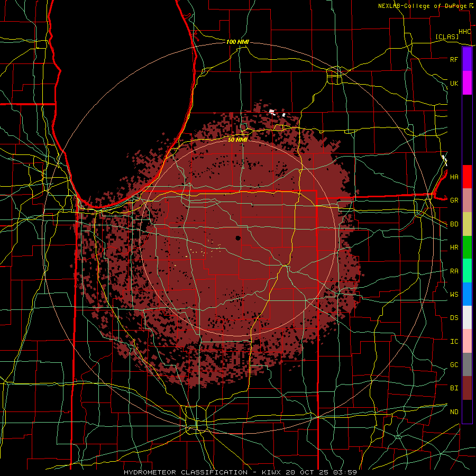Click the GC gray legend swatch
Image resolution: width=476 pixels, height=476 pixels.
point(467,364)
